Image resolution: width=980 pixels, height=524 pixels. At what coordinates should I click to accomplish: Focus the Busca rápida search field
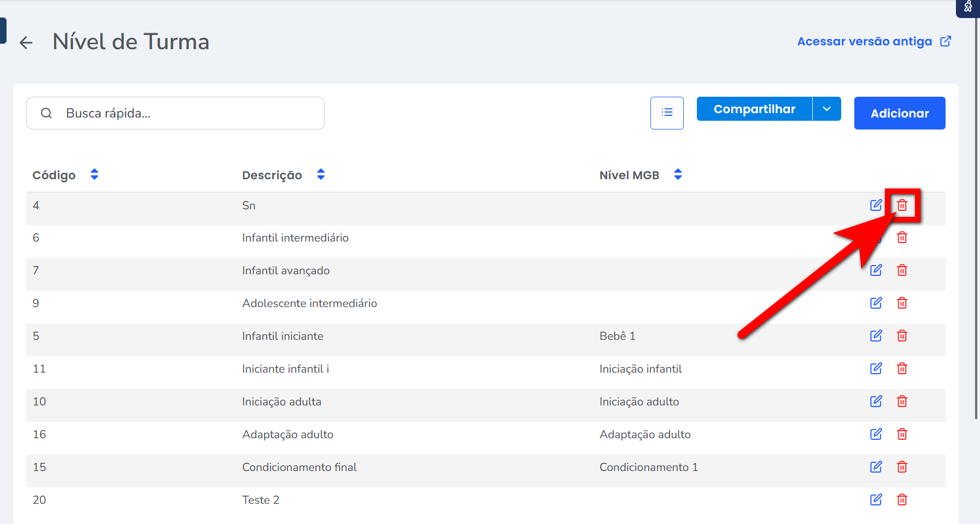coord(186,113)
